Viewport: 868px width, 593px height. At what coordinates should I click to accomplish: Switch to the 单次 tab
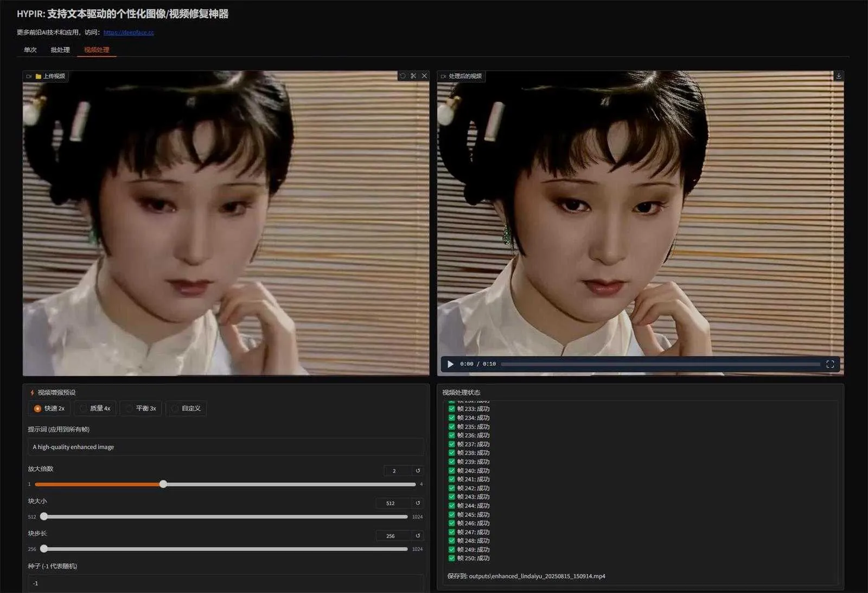pyautogui.click(x=30, y=50)
